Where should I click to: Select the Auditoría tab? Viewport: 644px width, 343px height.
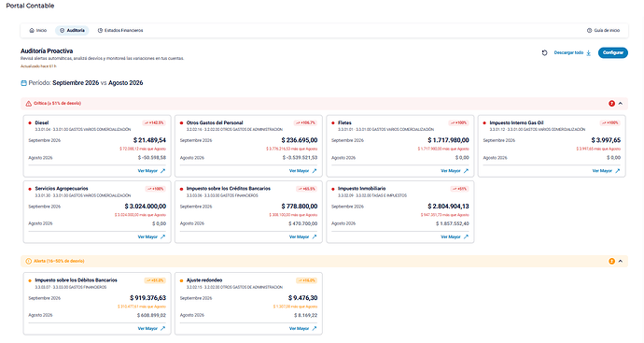(x=72, y=31)
